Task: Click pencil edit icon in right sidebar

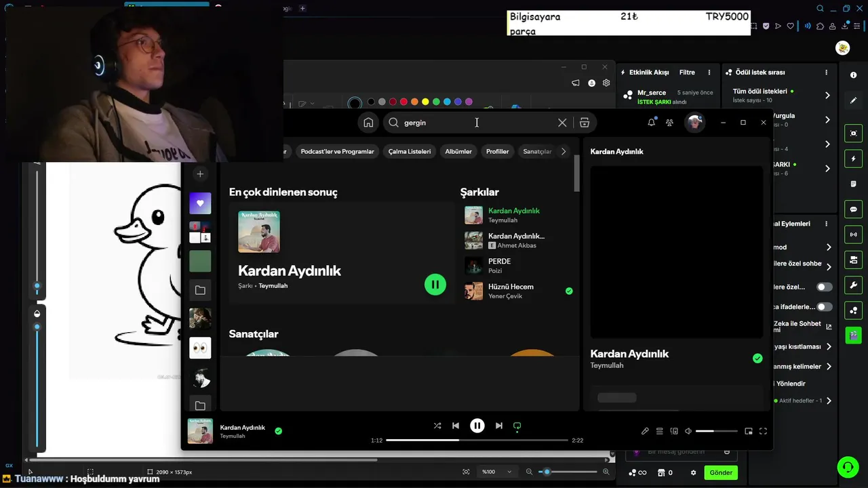Action: (853, 100)
